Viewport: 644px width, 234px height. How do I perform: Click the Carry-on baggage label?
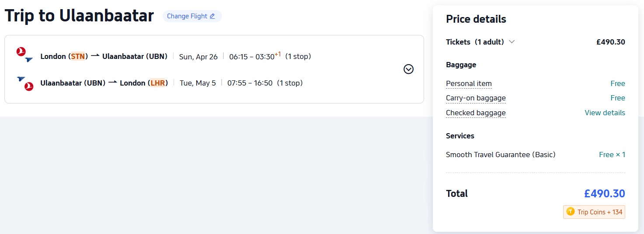coord(476,98)
